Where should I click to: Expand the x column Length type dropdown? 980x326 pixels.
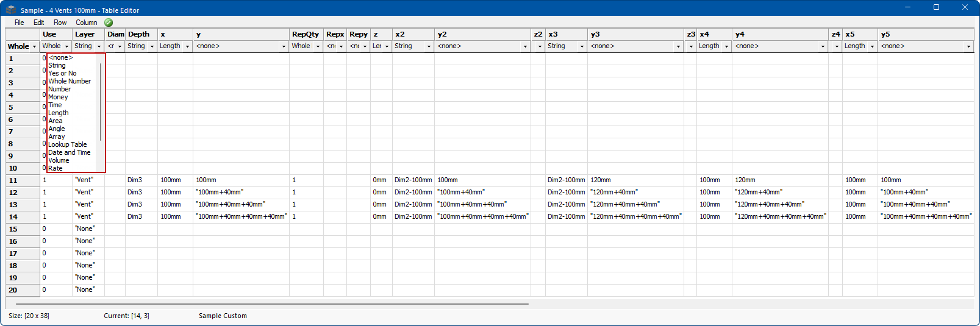pyautogui.click(x=187, y=46)
